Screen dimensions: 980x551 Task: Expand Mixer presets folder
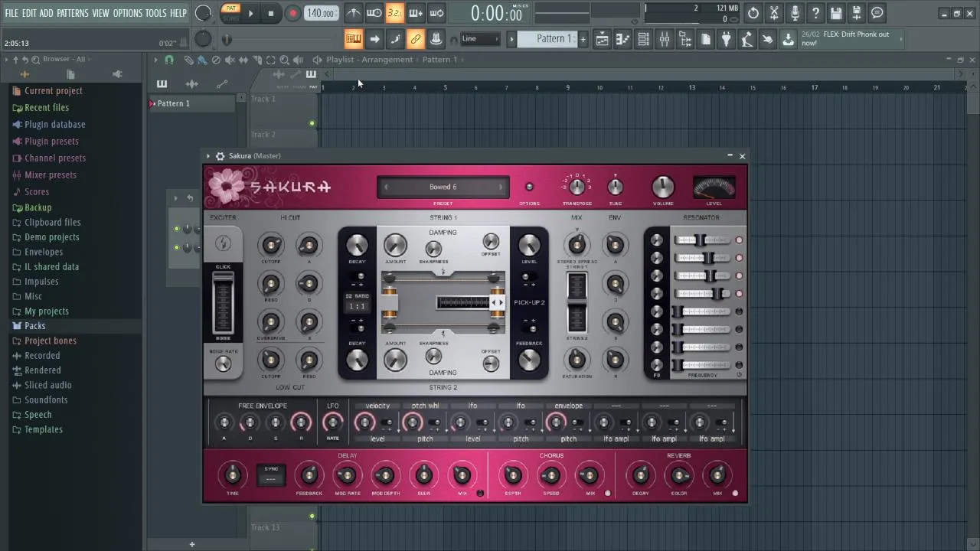(50, 175)
